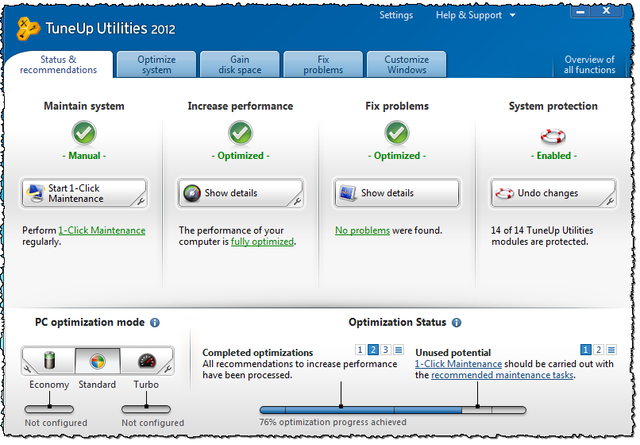Configure Turbo mode via right wrench icon
Screen dimensions: 640x445
tap(168, 369)
